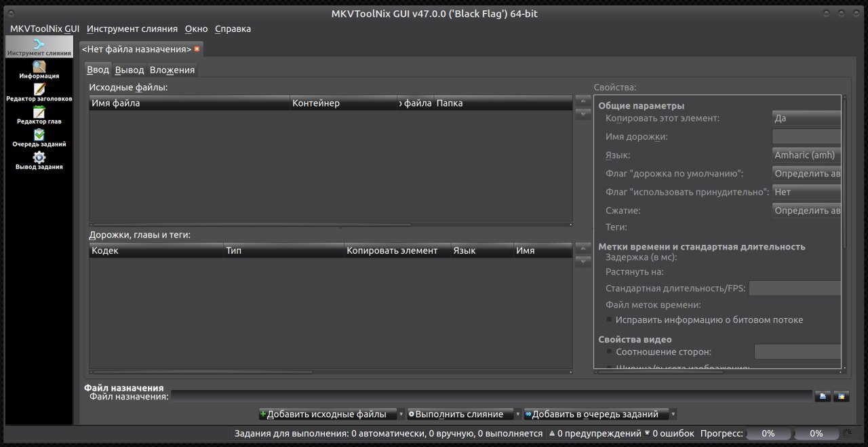Click the 0 ошибок status text
The width and height of the screenshot is (868, 447).
(673, 433)
